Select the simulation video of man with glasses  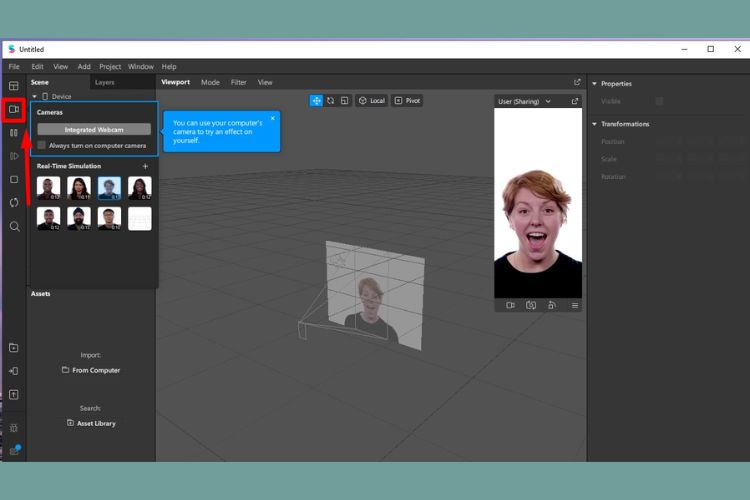(110, 219)
